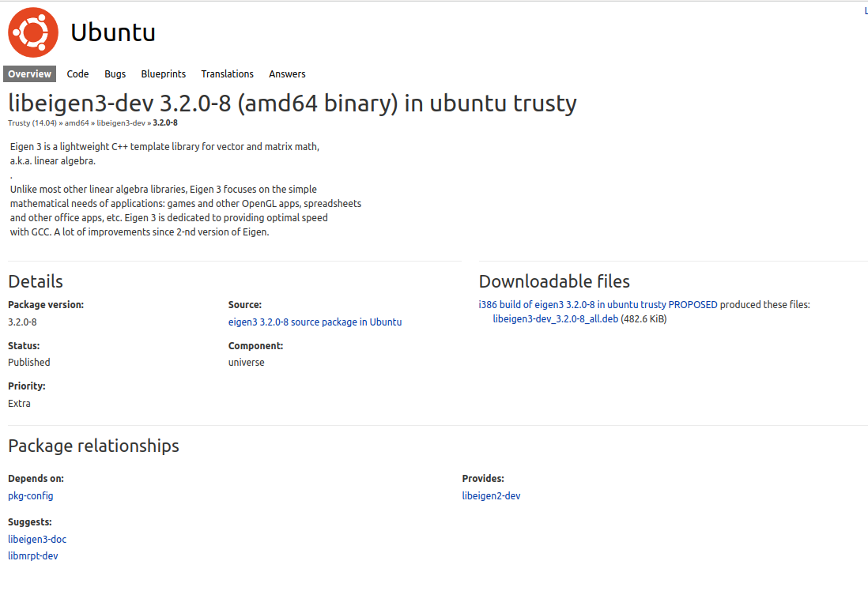Screen dimensions: 868x591
Task: Open the libmrpt-dev suggested package
Action: 32,555
